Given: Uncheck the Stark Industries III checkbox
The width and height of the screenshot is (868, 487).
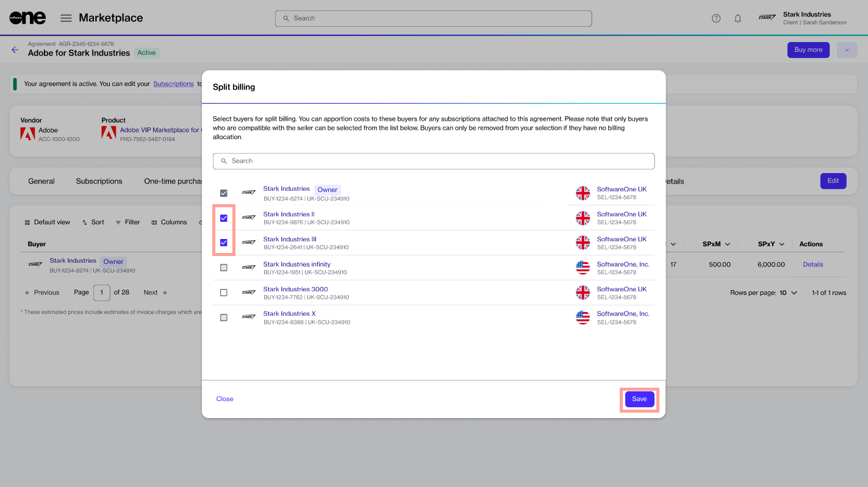Looking at the screenshot, I should 224,243.
